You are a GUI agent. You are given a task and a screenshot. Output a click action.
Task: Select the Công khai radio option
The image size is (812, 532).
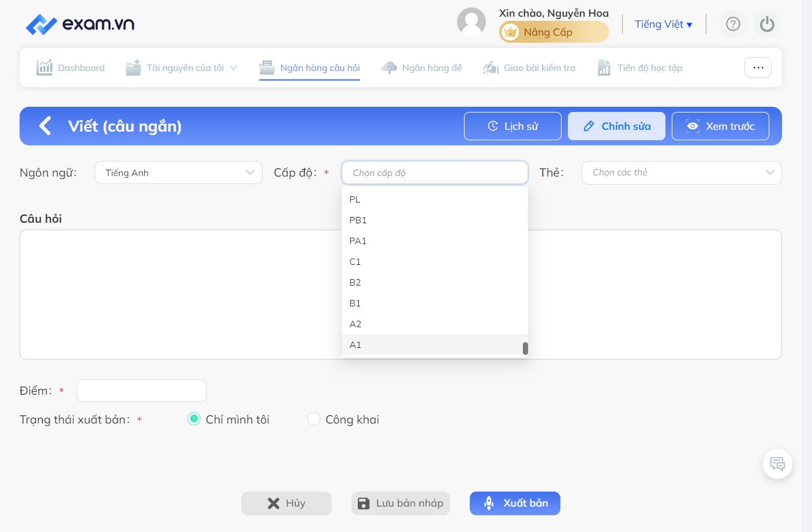(x=313, y=419)
